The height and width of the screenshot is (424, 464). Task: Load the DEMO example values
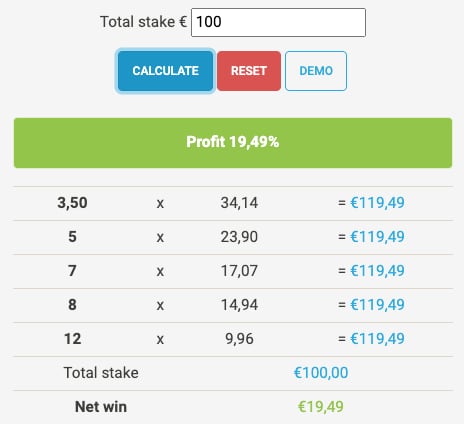(316, 71)
